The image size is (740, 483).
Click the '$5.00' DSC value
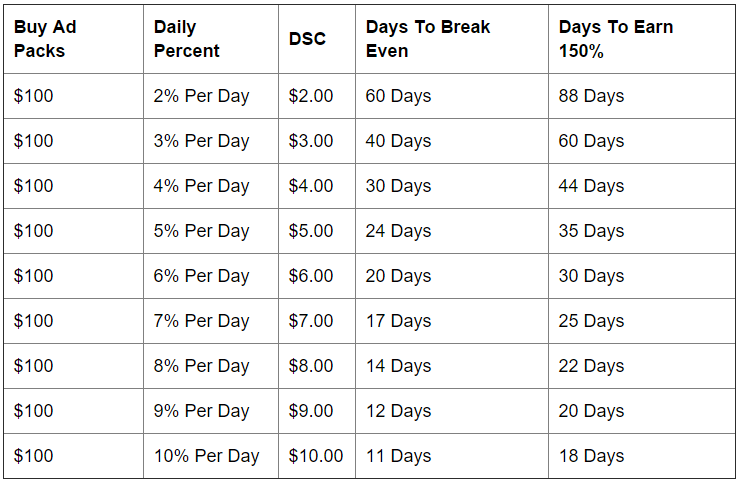[x=311, y=231]
